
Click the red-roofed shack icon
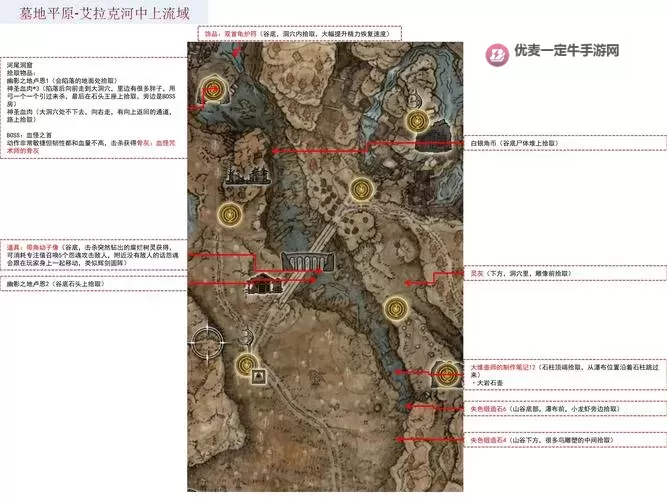tap(265, 284)
